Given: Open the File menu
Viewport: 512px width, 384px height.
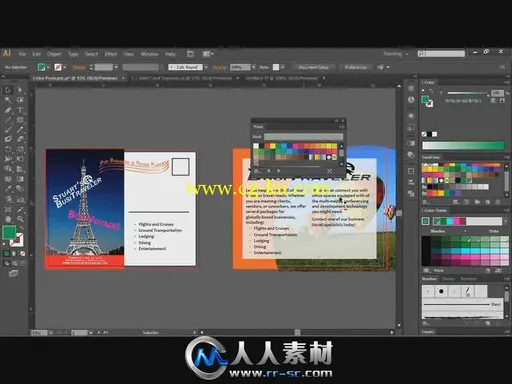Looking at the screenshot, I should [x=22, y=54].
